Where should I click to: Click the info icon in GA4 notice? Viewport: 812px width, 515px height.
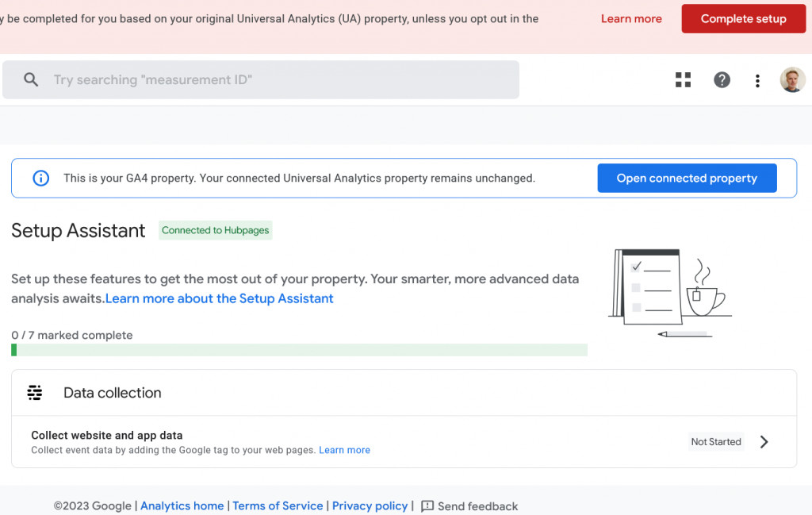[40, 179]
